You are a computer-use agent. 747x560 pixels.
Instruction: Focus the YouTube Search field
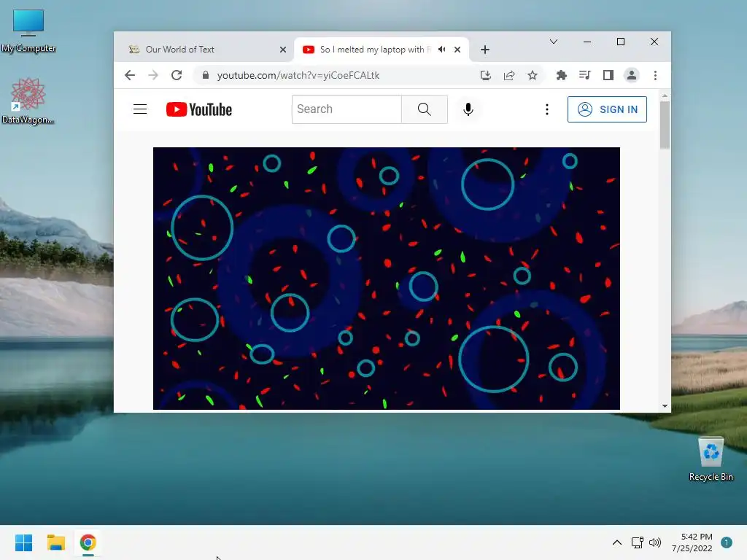[347, 109]
